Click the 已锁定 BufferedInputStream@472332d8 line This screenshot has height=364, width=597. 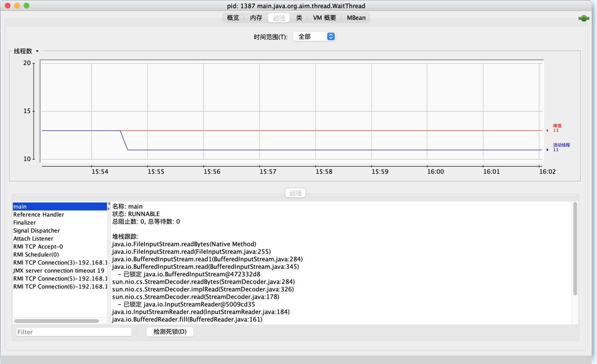pyautogui.click(x=189, y=274)
